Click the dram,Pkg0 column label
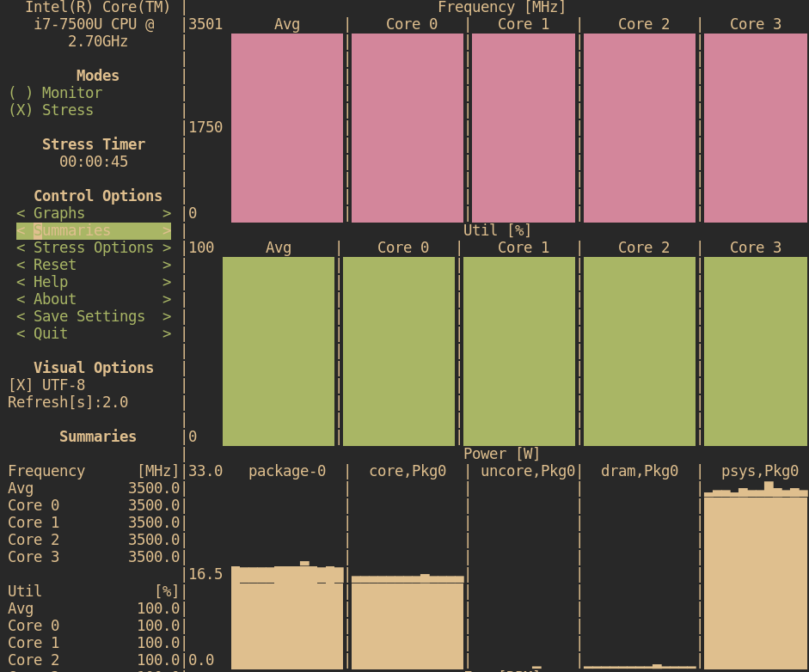 point(640,471)
